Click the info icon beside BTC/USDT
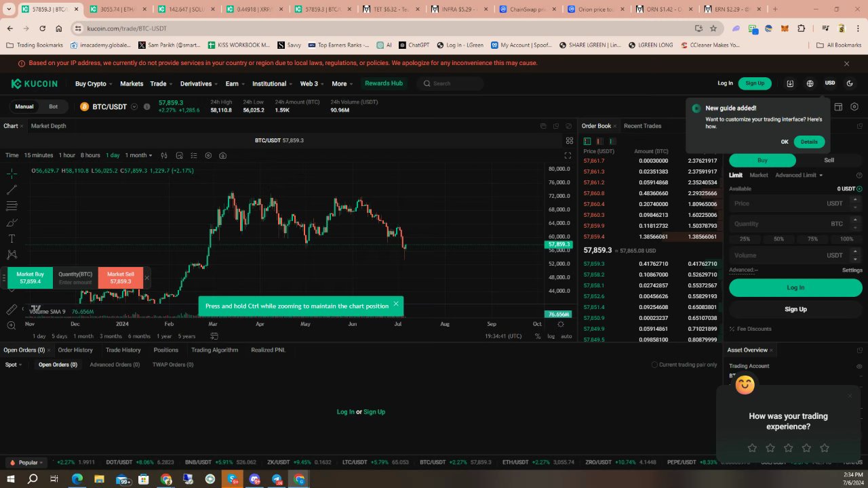Viewport: 868px width, 488px height. click(146, 106)
